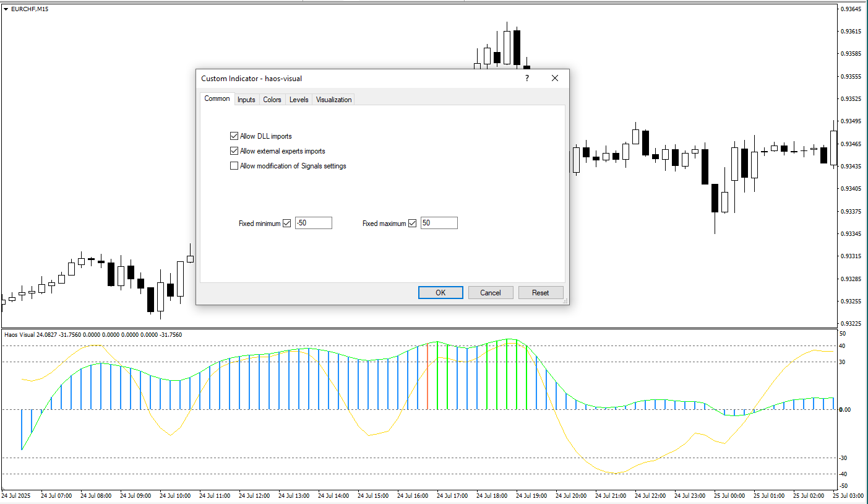Go to the Levels tab
The width and height of the screenshot is (868, 504).
(x=299, y=100)
